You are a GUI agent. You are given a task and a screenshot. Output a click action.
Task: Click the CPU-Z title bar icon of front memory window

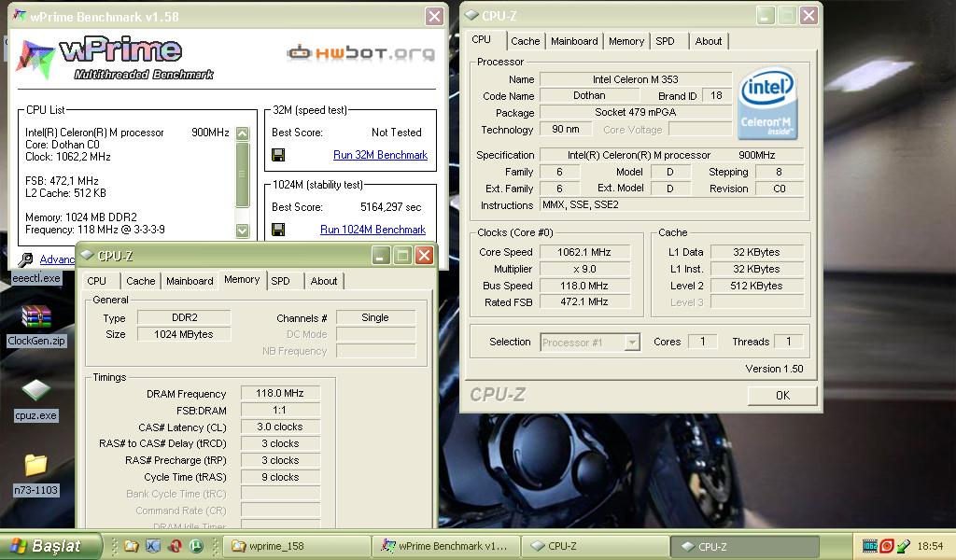click(87, 256)
